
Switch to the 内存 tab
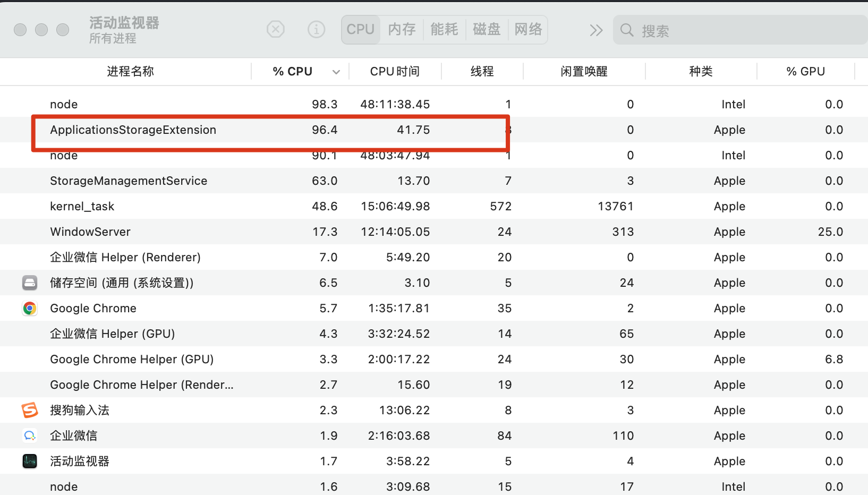pyautogui.click(x=402, y=30)
